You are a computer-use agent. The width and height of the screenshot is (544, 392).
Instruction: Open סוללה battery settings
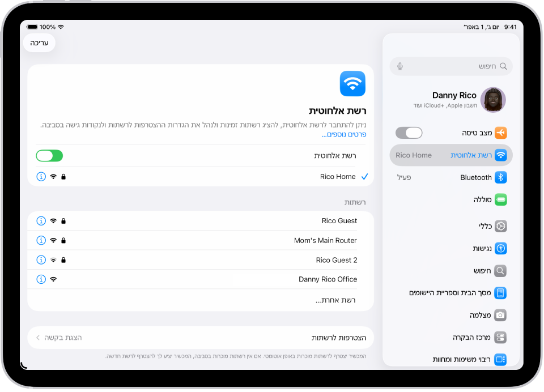click(451, 200)
